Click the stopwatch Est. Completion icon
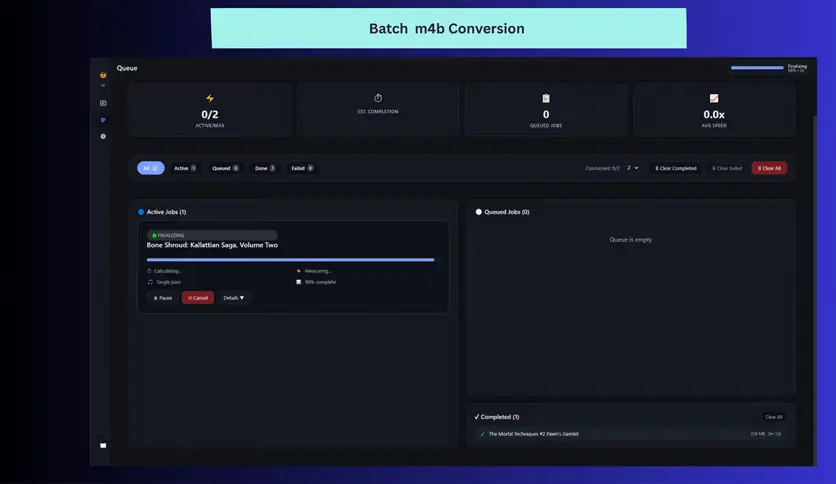The width and height of the screenshot is (836, 484). 378,98
